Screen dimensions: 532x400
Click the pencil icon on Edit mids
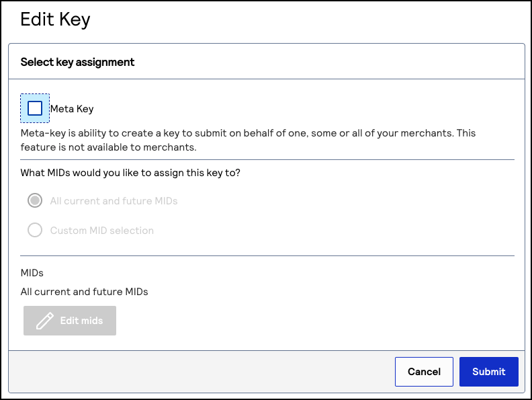45,321
